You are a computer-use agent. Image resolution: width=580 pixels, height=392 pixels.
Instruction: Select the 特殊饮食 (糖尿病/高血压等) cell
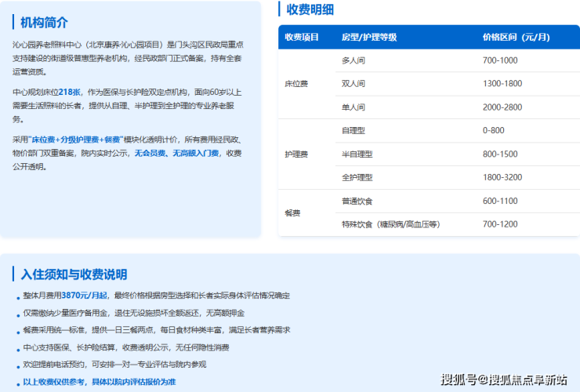390,224
